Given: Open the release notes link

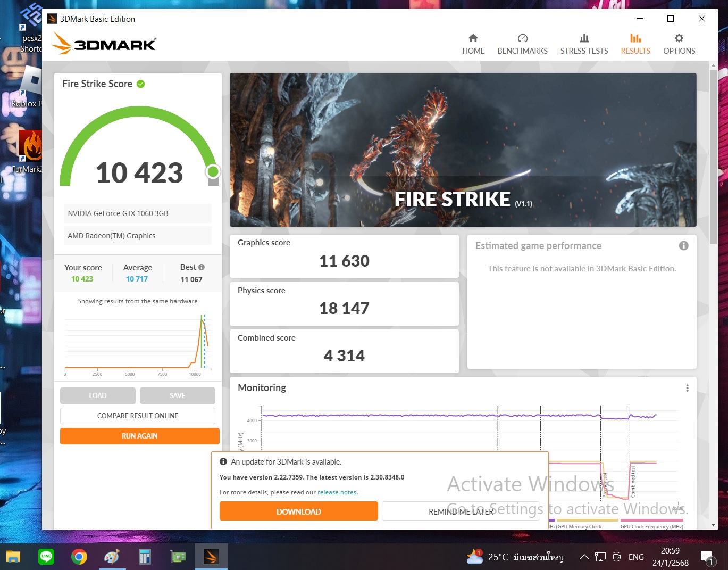Looking at the screenshot, I should [x=337, y=492].
